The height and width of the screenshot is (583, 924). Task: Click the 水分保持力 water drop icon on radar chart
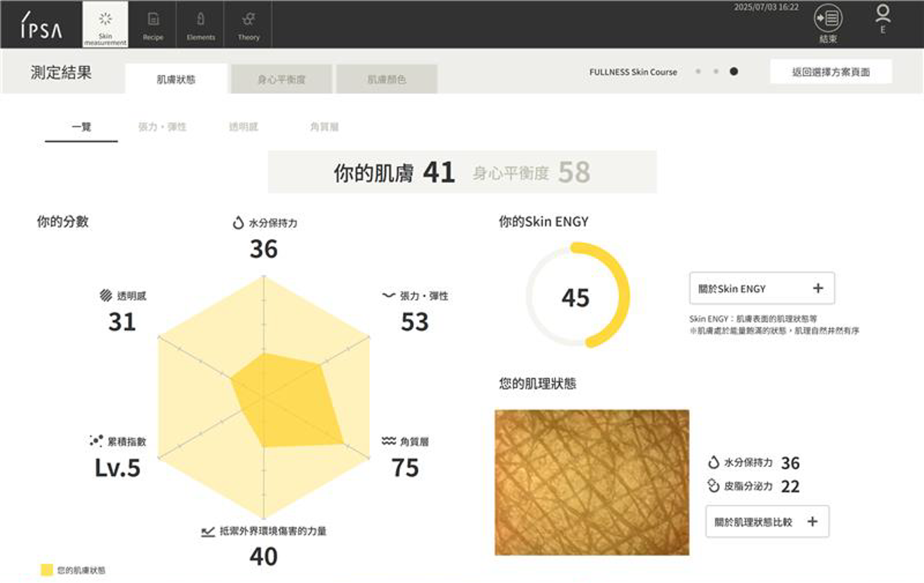(238, 223)
